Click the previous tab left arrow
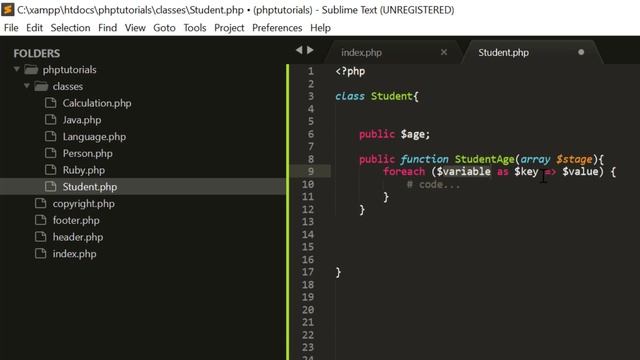640x360 pixels. (x=299, y=50)
